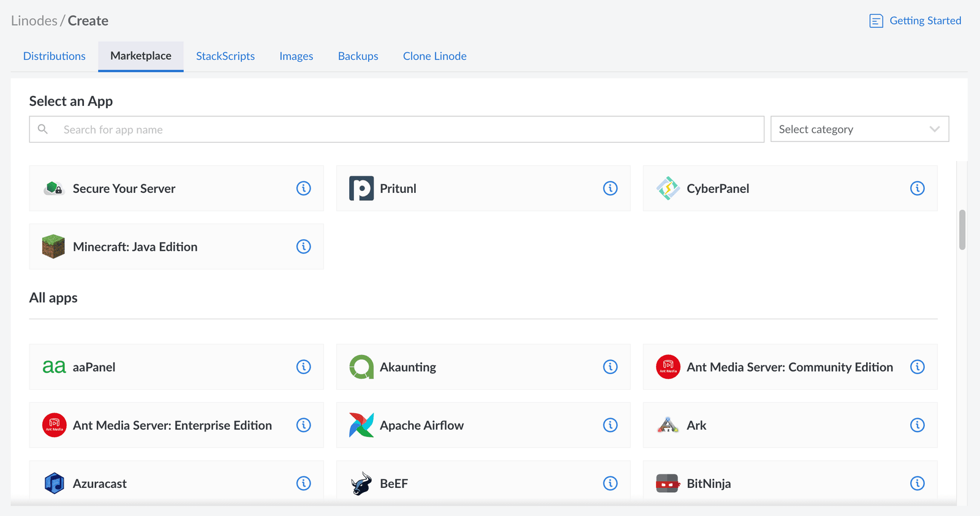The image size is (980, 516).
Task: Click the Create breadcrumb title
Action: pyautogui.click(x=88, y=21)
